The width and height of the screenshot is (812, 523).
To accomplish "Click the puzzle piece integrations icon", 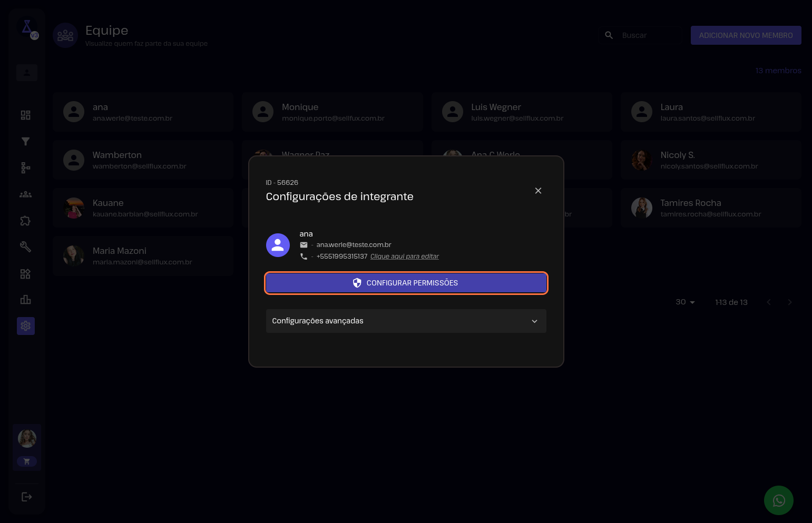I will [25, 221].
